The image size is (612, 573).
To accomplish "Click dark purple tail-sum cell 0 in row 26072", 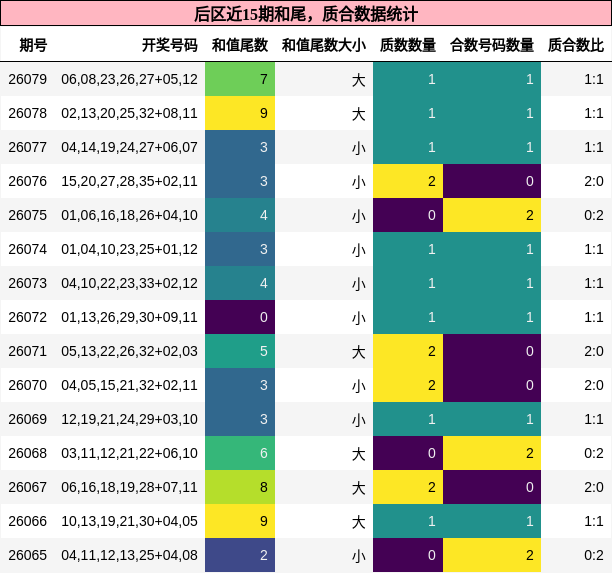I will 240,317.
